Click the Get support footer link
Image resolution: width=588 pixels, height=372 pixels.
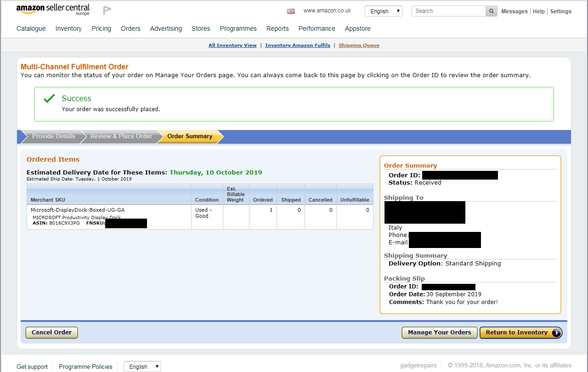pos(32,367)
